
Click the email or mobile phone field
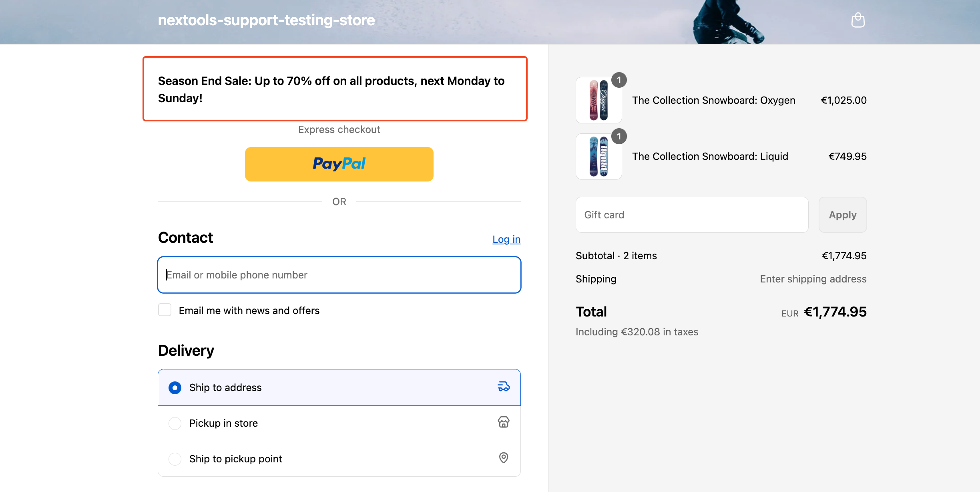pos(339,275)
